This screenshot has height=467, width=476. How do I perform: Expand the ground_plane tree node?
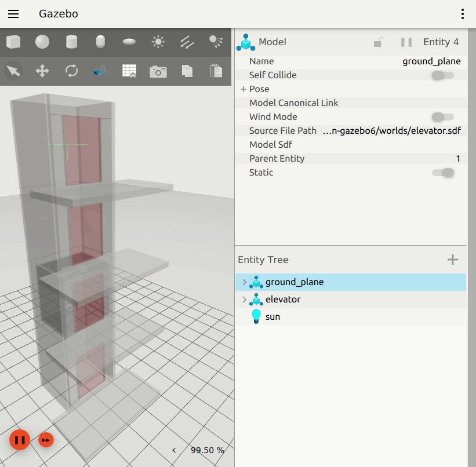pyautogui.click(x=244, y=282)
